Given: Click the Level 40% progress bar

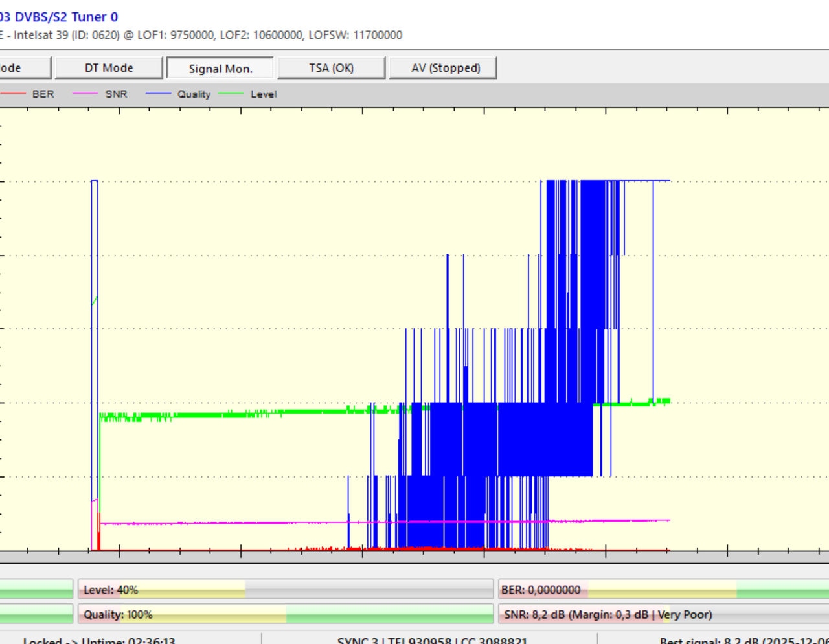Looking at the screenshot, I should point(286,590).
